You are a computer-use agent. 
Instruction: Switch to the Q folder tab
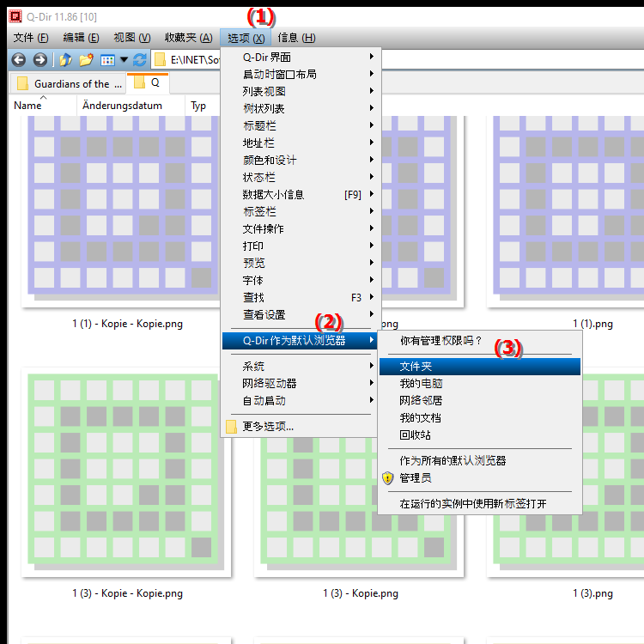point(148,82)
